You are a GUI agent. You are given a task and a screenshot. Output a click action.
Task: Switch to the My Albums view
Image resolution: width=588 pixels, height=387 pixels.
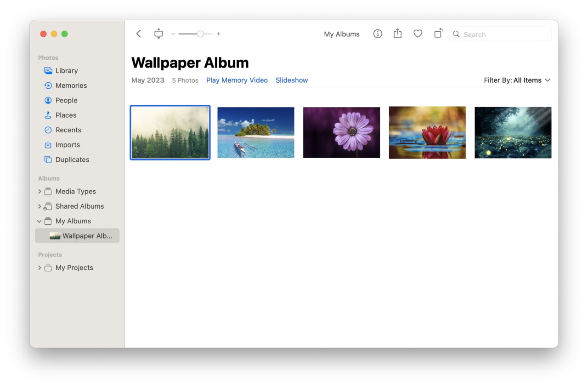coord(342,34)
